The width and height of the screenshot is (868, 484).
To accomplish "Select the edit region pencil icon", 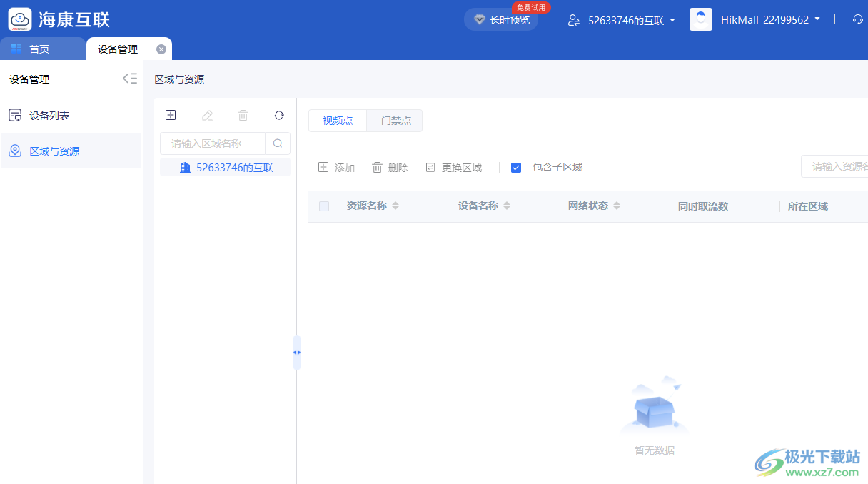I will pos(207,115).
